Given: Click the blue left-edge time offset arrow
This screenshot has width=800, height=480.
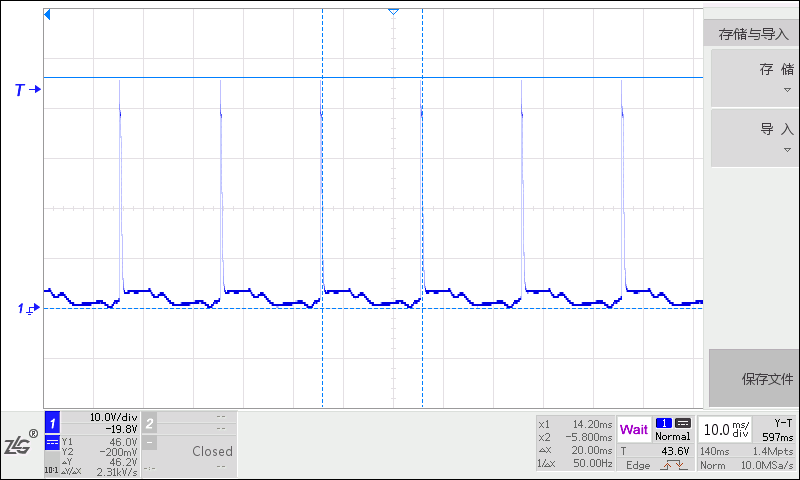Looking at the screenshot, I should tap(47, 15).
